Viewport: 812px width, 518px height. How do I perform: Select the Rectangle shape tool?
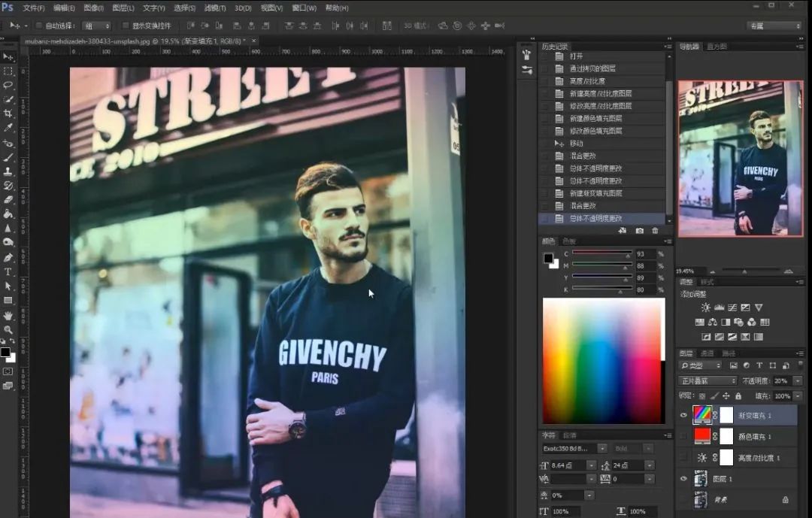[x=8, y=301]
